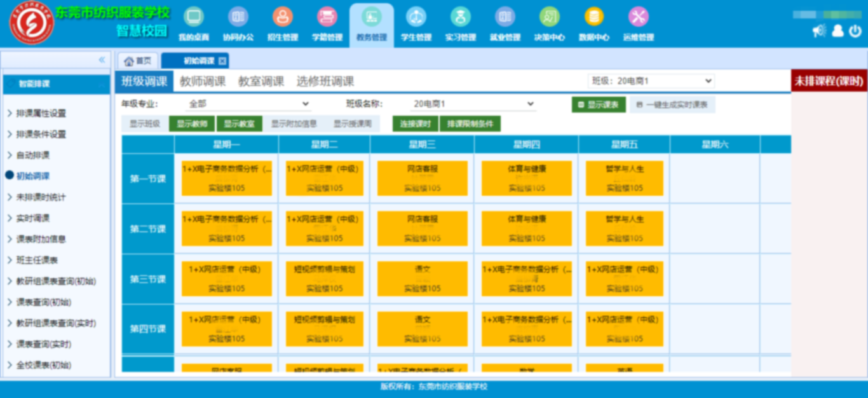The image size is (868, 398).
Task: Click the 一键生成实时课表 button
Action: click(x=672, y=105)
